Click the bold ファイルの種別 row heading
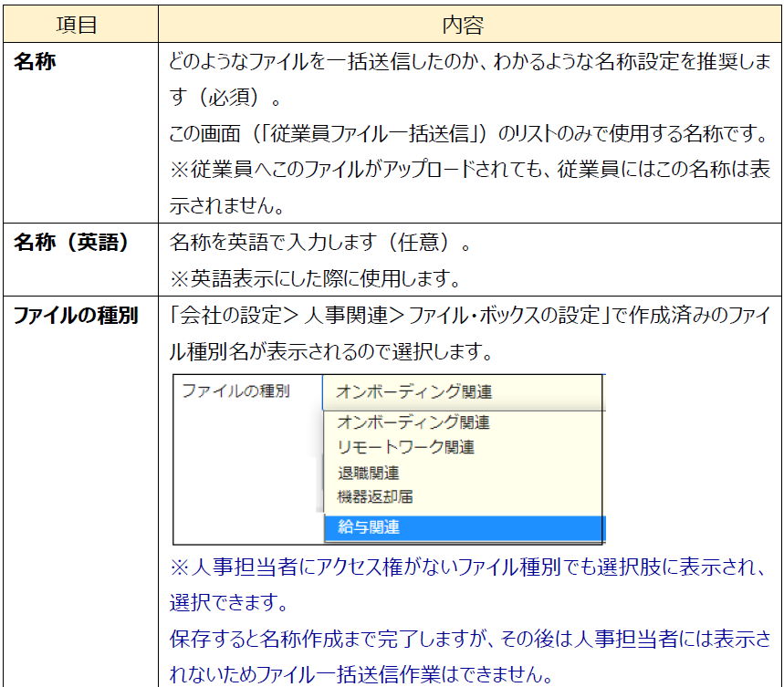This screenshot has width=784, height=687. 75,316
